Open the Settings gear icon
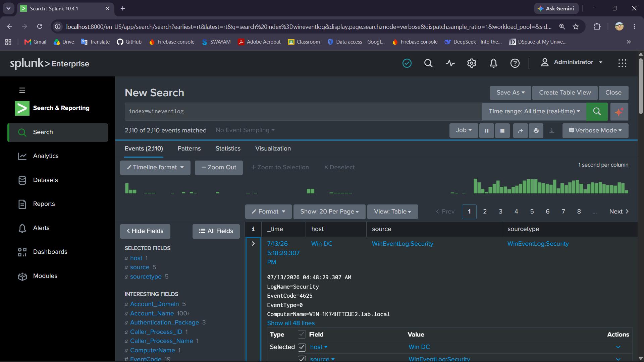 click(472, 63)
